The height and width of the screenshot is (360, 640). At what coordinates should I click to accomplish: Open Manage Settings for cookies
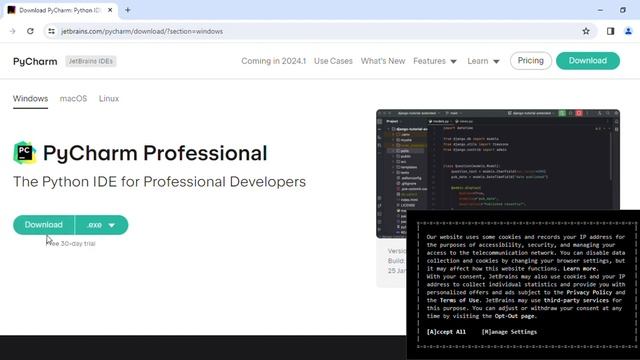(509, 332)
